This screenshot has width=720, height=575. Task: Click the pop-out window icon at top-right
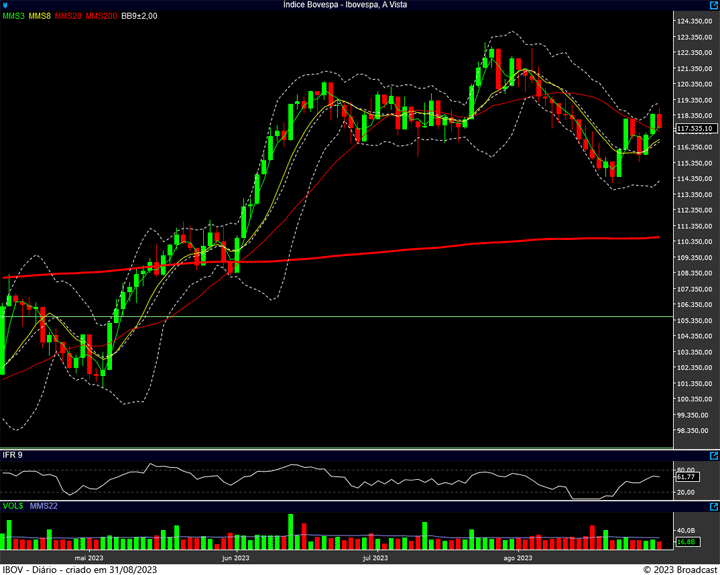pyautogui.click(x=711, y=6)
